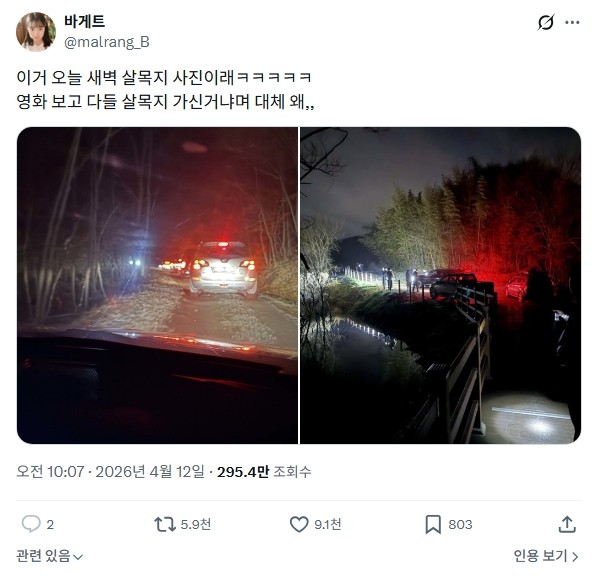Image resolution: width=598 pixels, height=576 pixels.
Task: Click the Grok explain icon at top right
Action: point(545,23)
